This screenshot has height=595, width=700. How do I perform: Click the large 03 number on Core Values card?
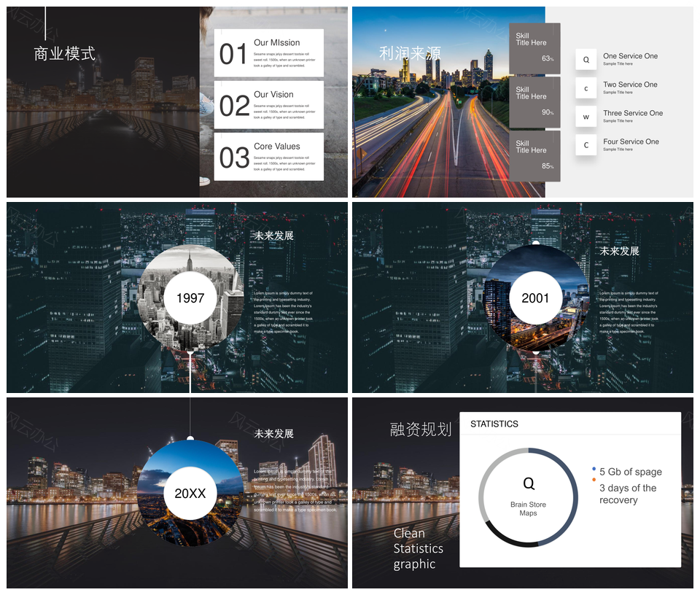click(233, 157)
